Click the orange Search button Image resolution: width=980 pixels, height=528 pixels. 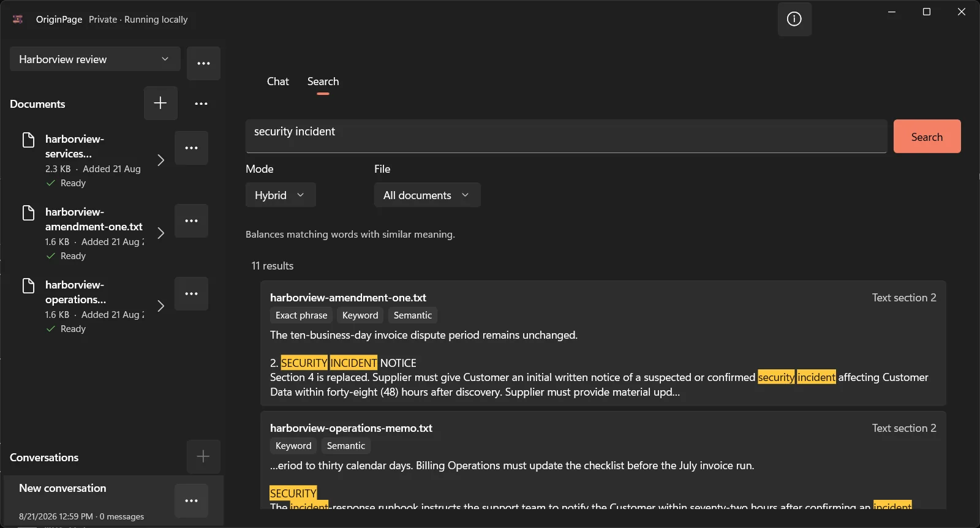[927, 136]
